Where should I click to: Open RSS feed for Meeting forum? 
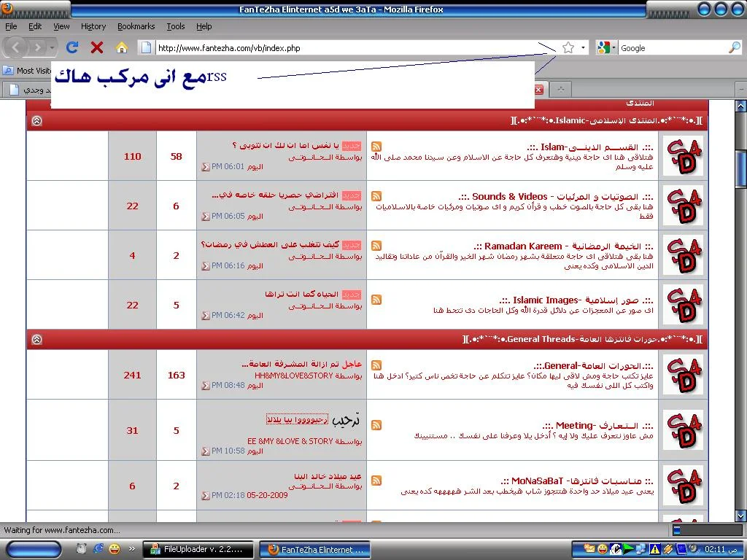click(376, 425)
